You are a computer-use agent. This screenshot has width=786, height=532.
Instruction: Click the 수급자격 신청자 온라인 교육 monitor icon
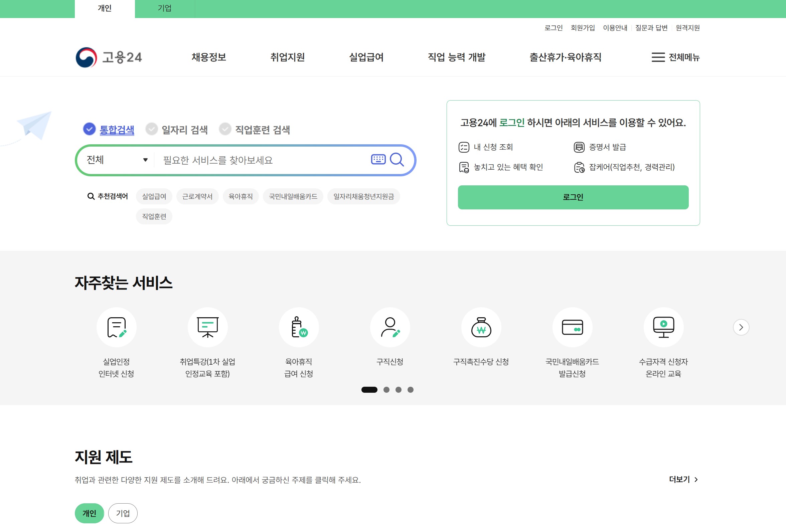(x=663, y=327)
